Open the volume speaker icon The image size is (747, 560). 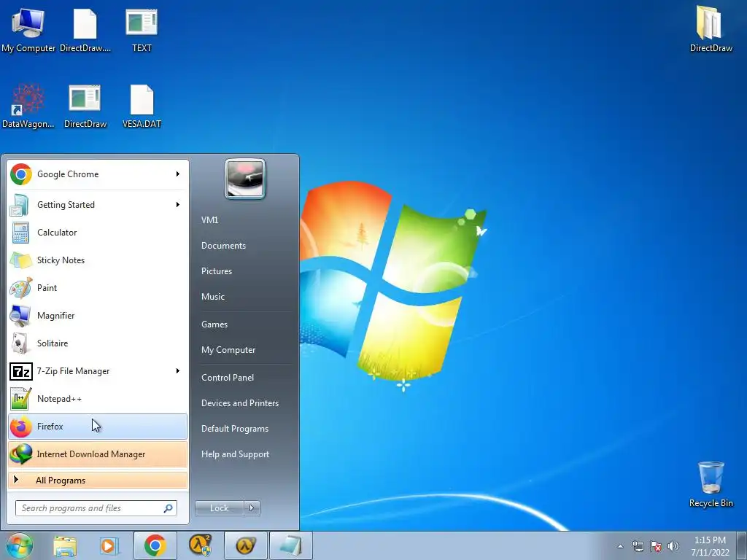673,546
